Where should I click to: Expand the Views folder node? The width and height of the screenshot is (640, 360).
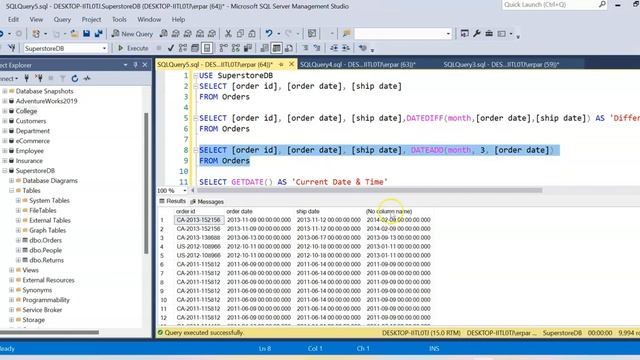click(11, 270)
